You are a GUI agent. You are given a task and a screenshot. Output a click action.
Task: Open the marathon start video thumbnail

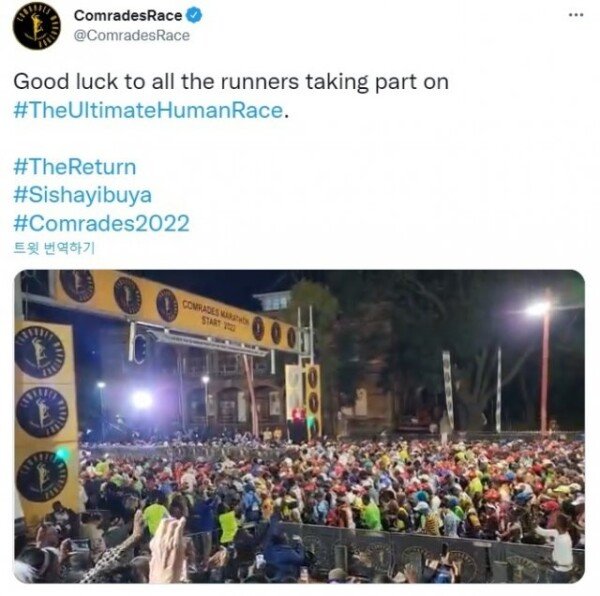click(299, 426)
